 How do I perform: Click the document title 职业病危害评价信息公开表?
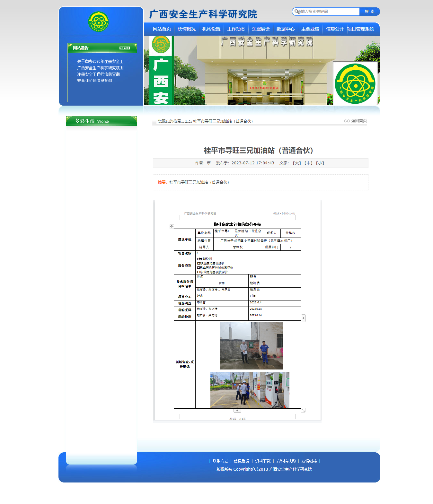pos(237,224)
